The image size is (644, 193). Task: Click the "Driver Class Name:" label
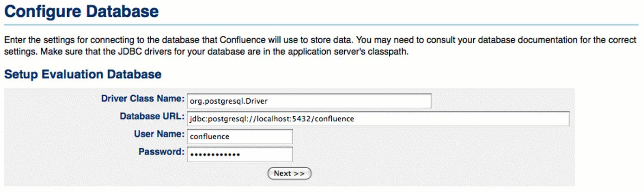click(142, 99)
